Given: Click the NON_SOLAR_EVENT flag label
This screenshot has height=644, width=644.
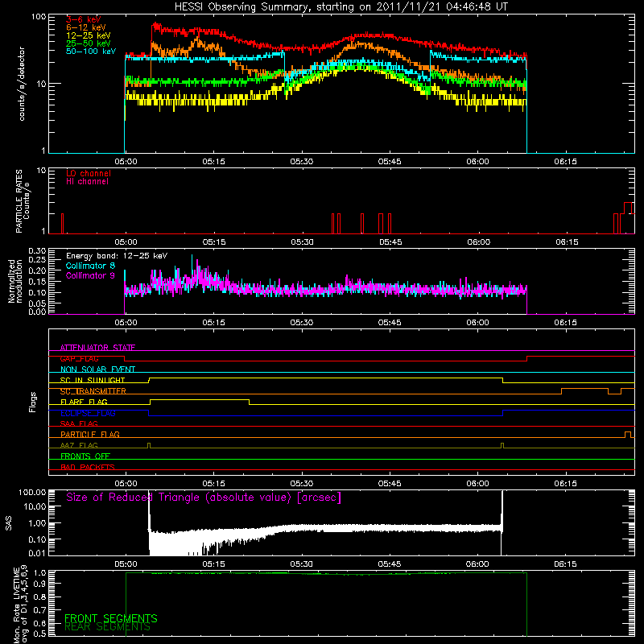Looking at the screenshot, I should (x=97, y=369).
